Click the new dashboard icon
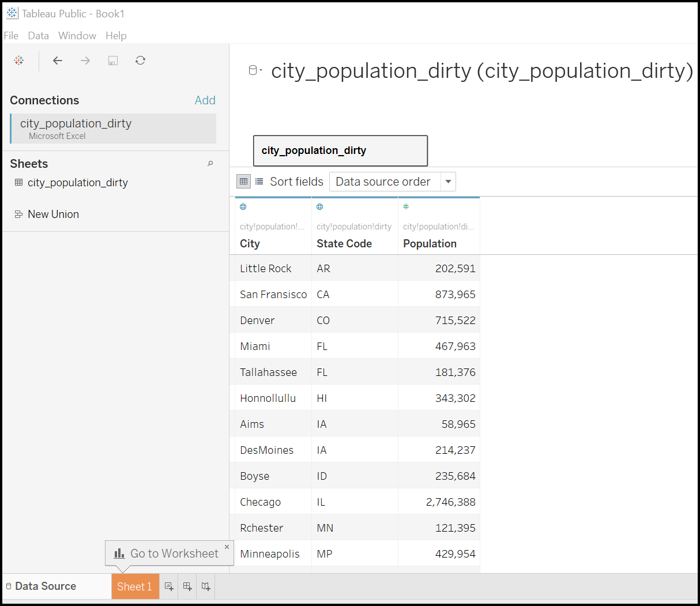The image size is (700, 606). pos(187,586)
